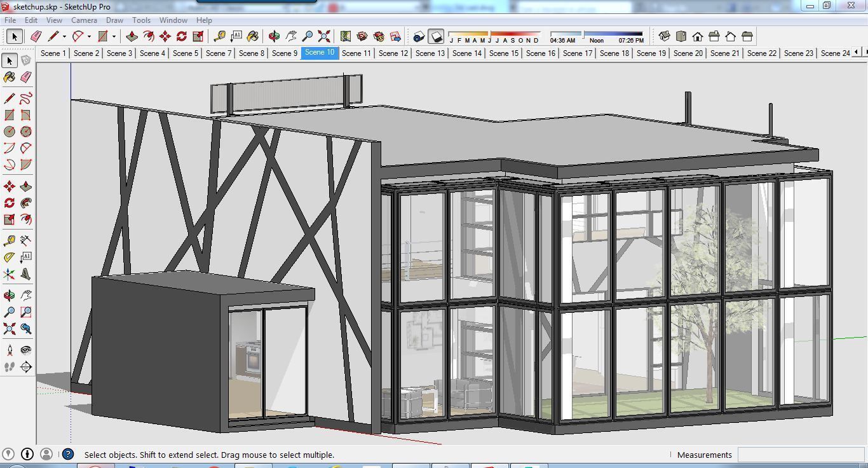Switch to Scene 1 tab
Image resolution: width=868 pixels, height=468 pixels.
click(53, 53)
